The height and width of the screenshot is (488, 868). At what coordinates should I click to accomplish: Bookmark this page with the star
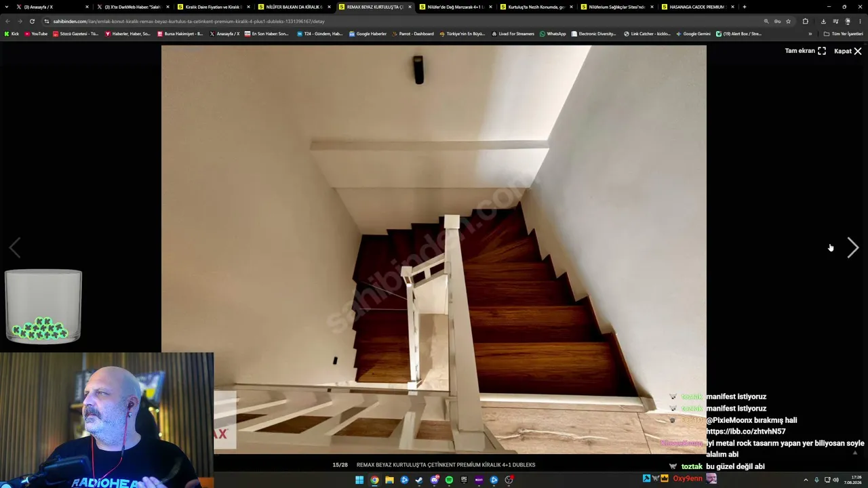point(788,21)
